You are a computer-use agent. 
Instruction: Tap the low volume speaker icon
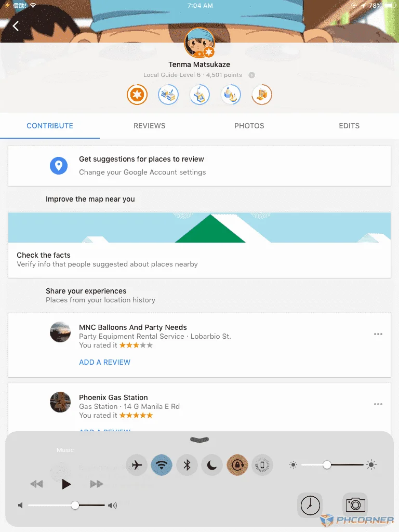point(20,506)
